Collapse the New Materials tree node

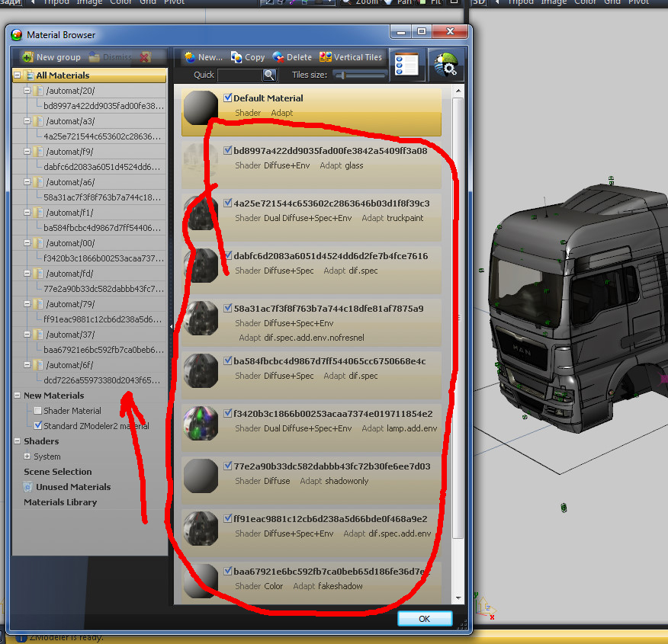18,396
